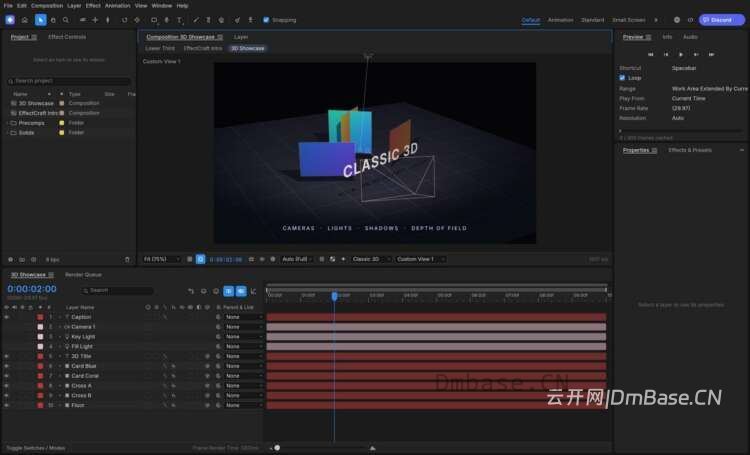Image resolution: width=750 pixels, height=455 pixels.
Task: Click the timeline layer Search field
Action: [x=118, y=290]
